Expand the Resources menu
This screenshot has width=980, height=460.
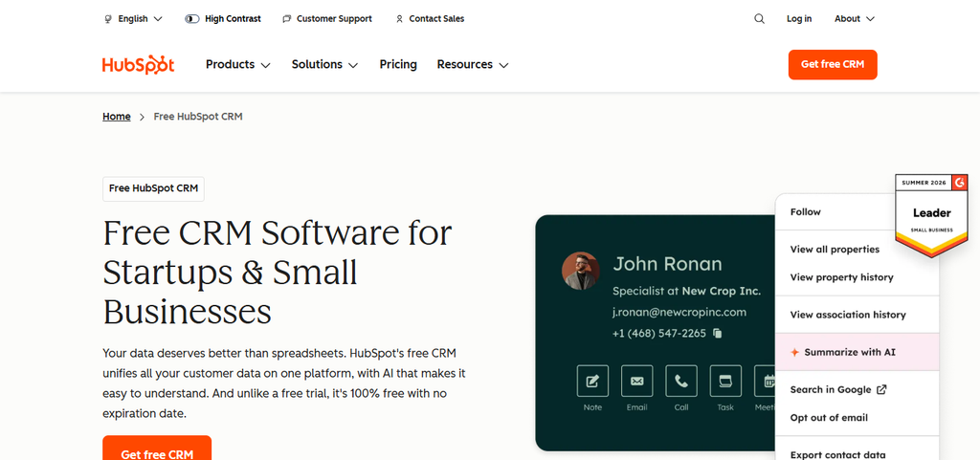point(473,64)
